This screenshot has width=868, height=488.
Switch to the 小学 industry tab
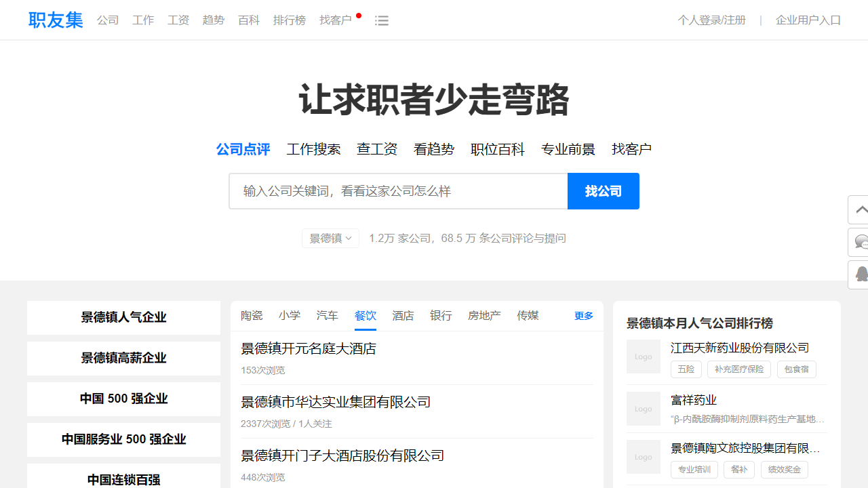click(290, 316)
